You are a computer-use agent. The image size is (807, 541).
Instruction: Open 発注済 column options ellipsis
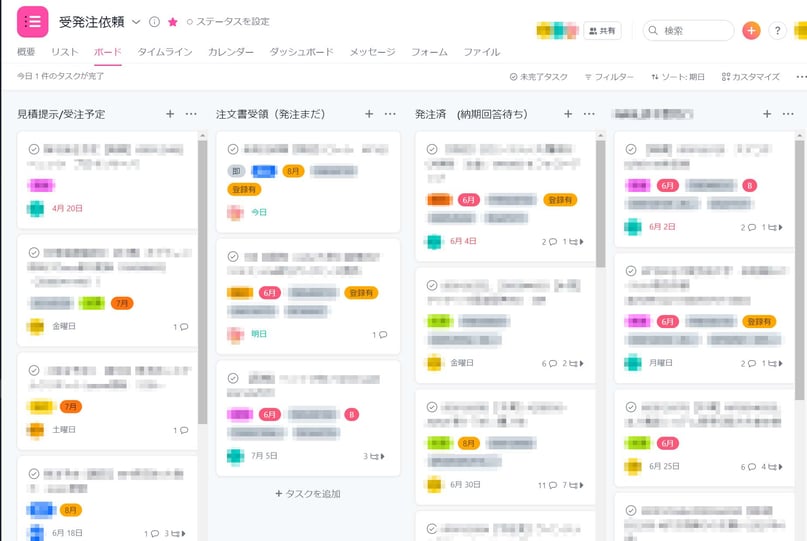(x=589, y=114)
